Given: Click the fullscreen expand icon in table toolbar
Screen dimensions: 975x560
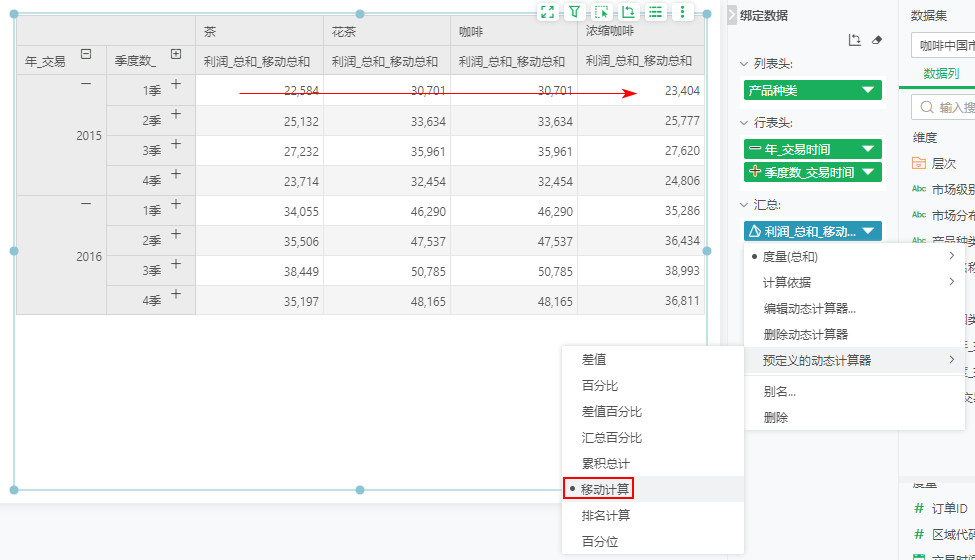Looking at the screenshot, I should (547, 12).
